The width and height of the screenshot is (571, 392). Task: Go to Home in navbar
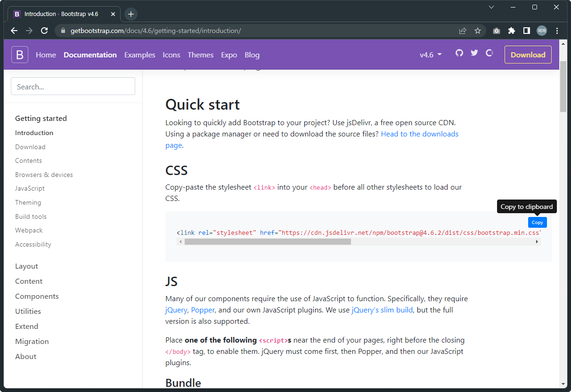click(46, 55)
